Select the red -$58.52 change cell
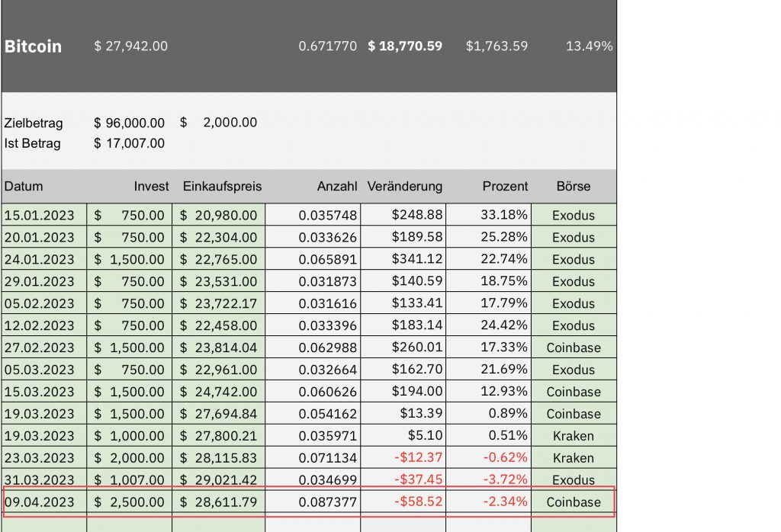Screen dimensions: 781x532 (403, 502)
